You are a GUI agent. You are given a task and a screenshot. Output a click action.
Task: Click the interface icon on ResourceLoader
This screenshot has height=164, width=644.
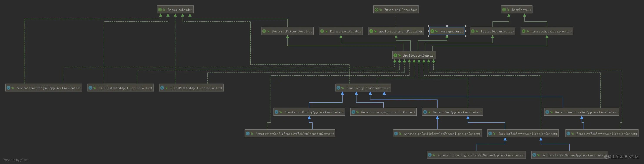(x=160, y=10)
